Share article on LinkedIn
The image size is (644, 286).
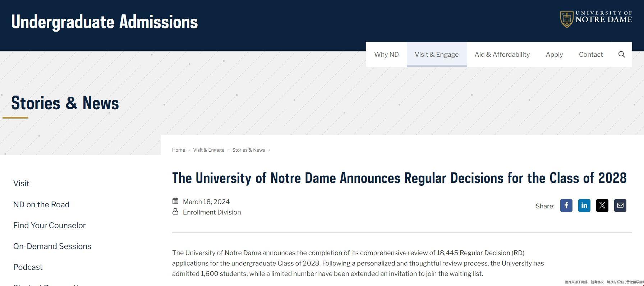584,206
